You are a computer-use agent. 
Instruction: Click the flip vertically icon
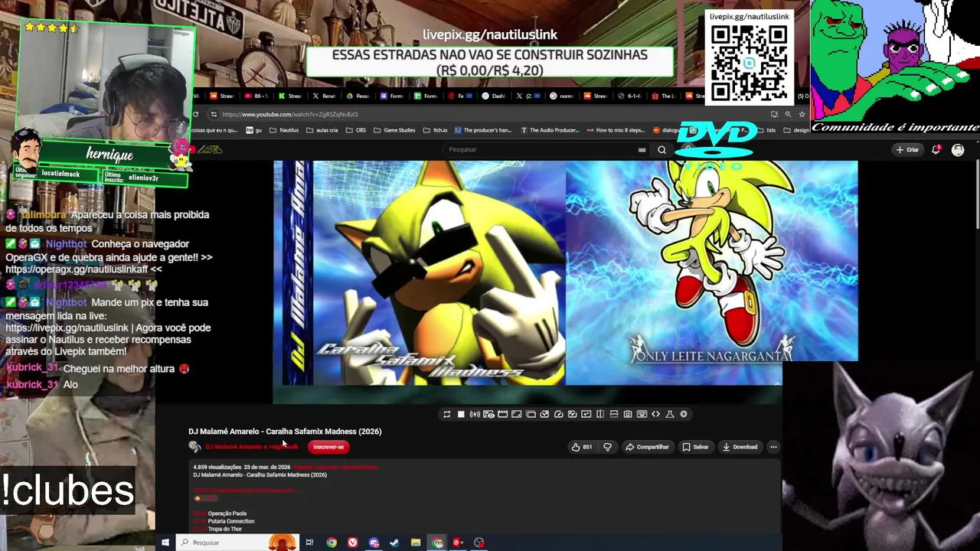[x=614, y=414]
